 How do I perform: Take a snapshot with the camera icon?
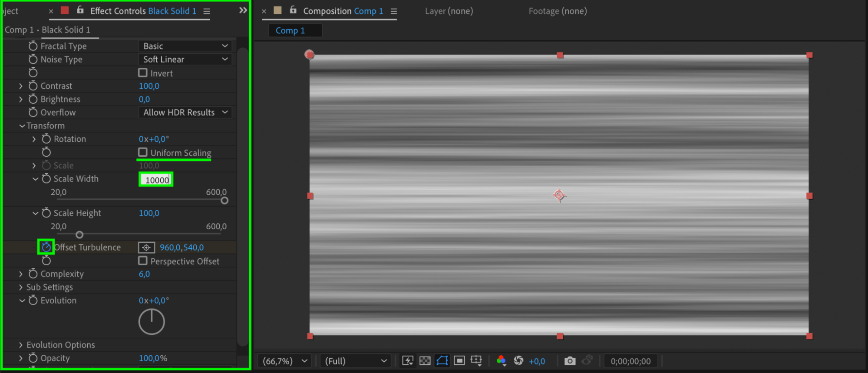(x=570, y=361)
